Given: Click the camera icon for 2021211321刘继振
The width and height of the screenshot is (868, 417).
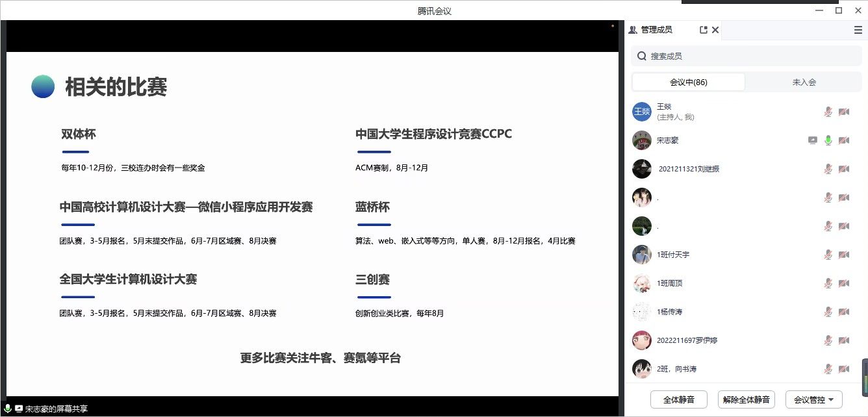Looking at the screenshot, I should click(x=844, y=169).
